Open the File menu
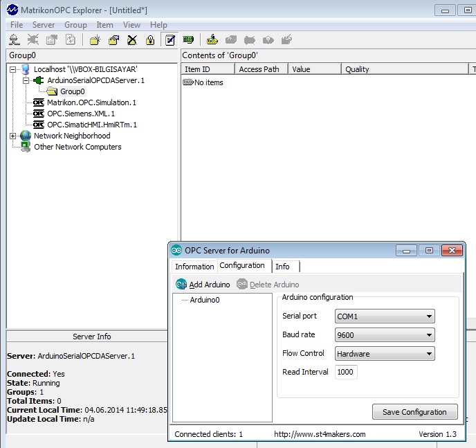 coord(17,25)
